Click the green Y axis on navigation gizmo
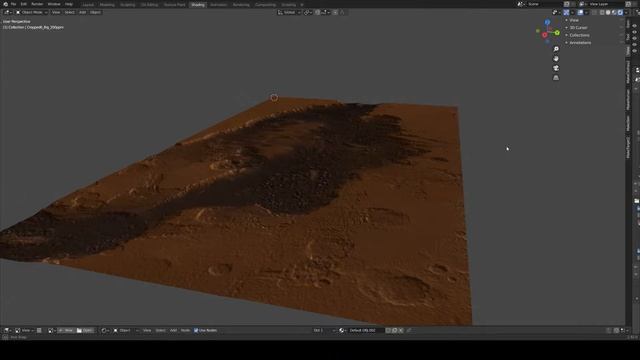The height and width of the screenshot is (360, 640). 557,33
